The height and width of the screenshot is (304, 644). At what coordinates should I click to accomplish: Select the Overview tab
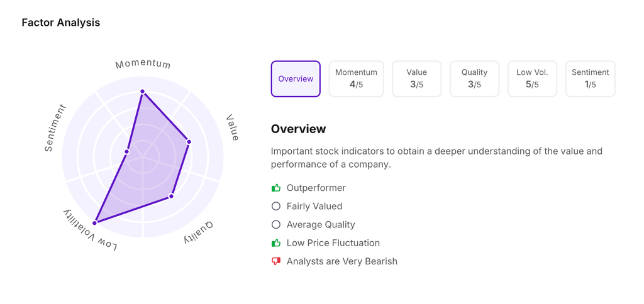(x=296, y=79)
